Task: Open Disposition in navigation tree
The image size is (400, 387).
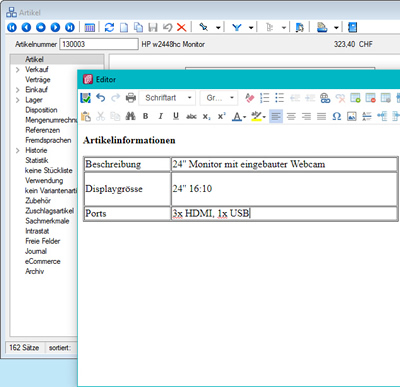Action: [x=41, y=110]
